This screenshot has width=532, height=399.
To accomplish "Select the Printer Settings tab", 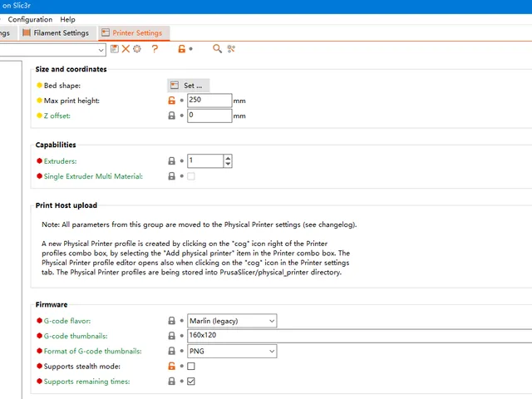I will coord(134,33).
